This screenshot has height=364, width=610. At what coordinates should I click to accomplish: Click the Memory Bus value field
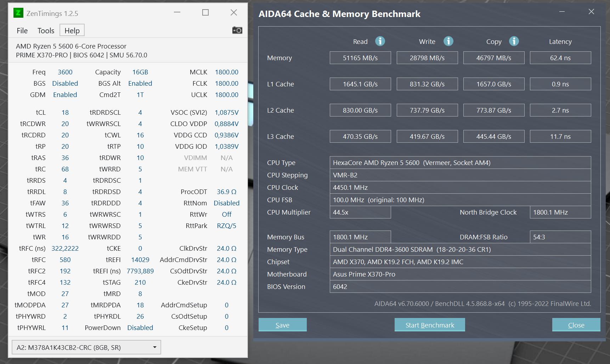[x=360, y=237]
